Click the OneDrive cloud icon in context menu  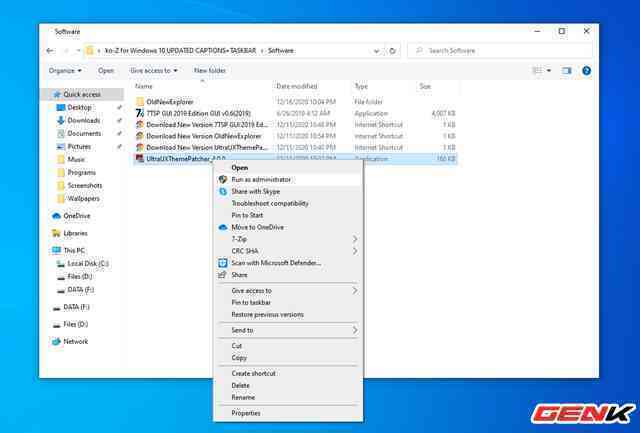coord(223,227)
